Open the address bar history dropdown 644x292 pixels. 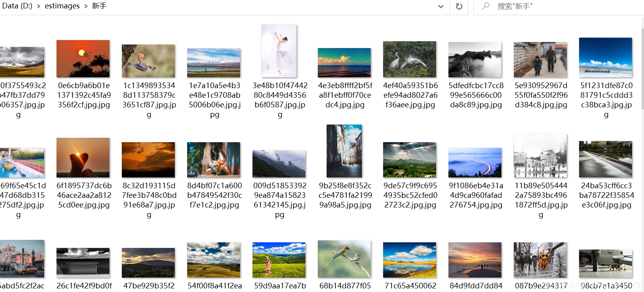(x=441, y=6)
